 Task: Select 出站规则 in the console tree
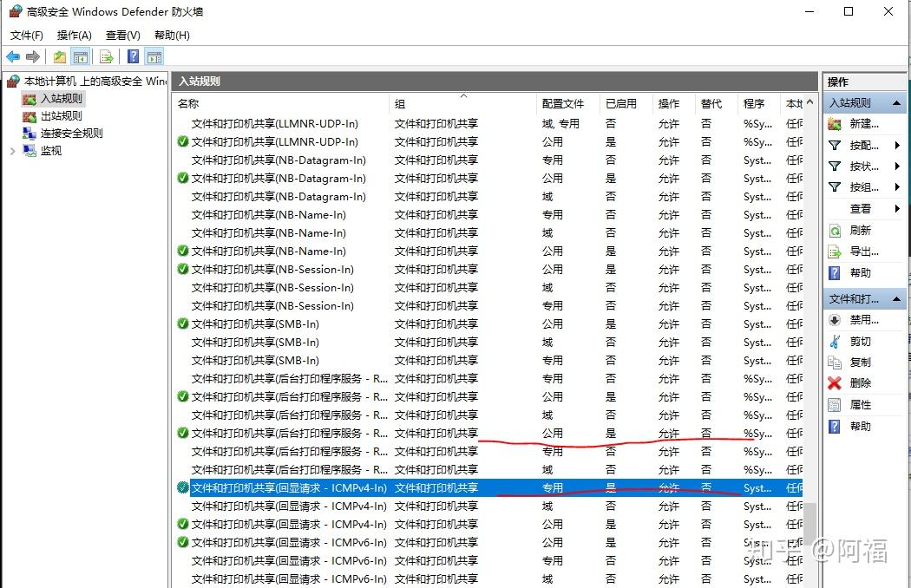(61, 115)
